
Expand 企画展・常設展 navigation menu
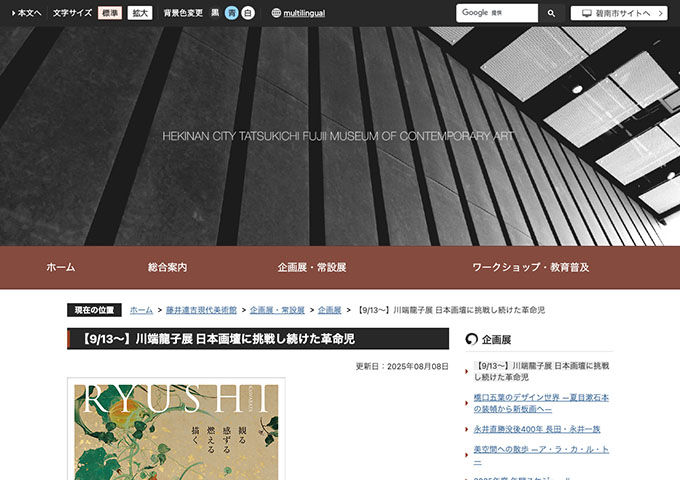(312, 268)
